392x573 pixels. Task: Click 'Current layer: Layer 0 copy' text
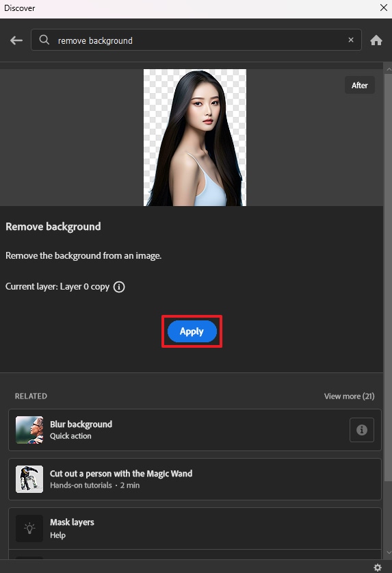tap(57, 286)
